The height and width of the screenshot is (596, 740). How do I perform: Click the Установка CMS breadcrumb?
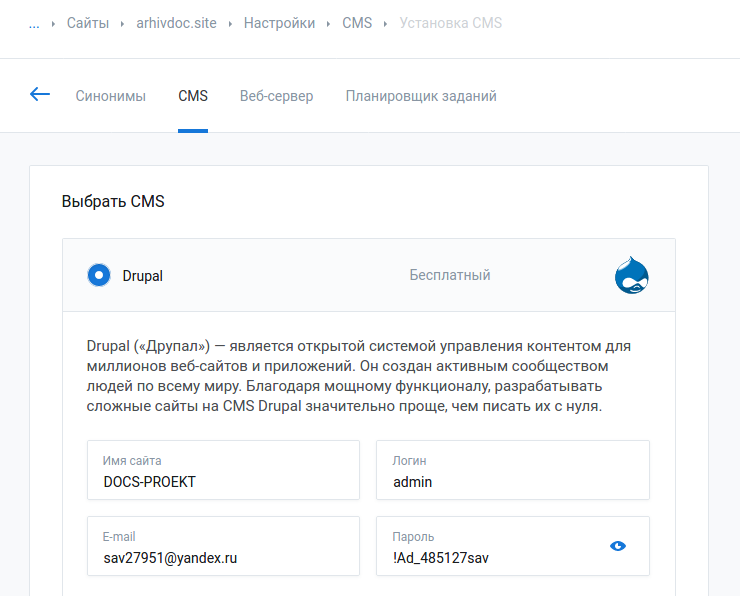click(x=451, y=23)
